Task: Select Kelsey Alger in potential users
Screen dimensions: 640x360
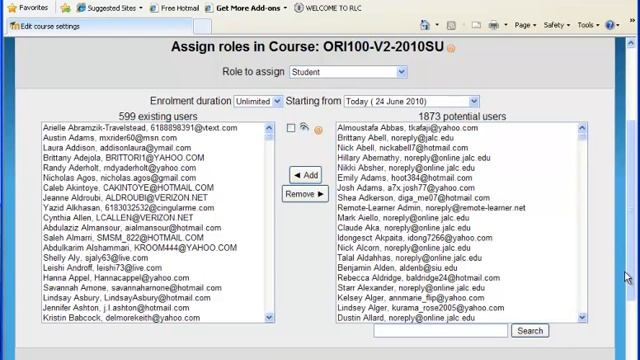Action: (x=457, y=298)
